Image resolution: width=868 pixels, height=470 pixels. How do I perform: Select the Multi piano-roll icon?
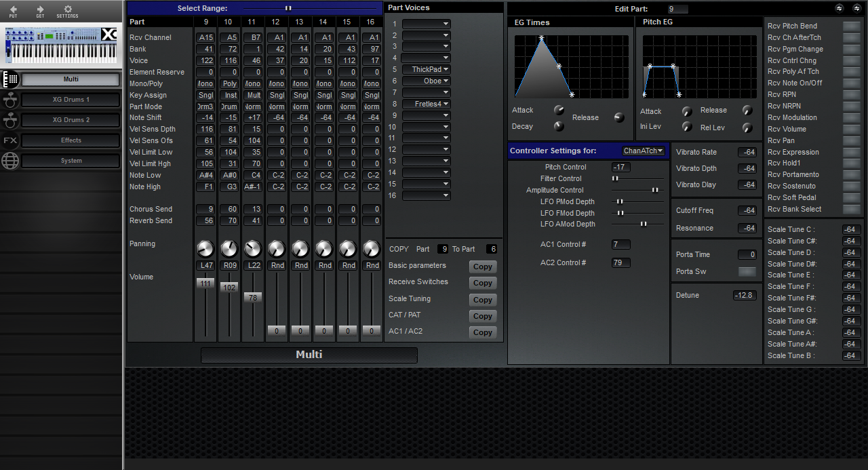click(9, 79)
